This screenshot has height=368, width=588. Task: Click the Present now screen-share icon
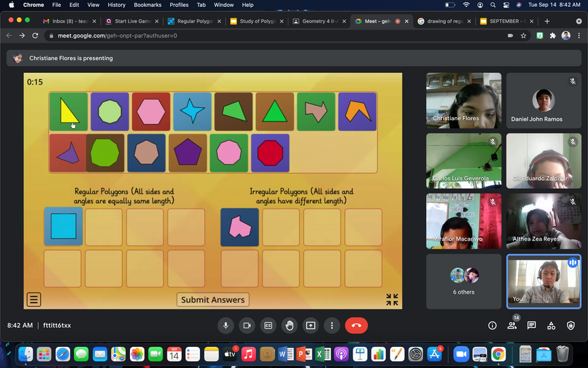(310, 326)
